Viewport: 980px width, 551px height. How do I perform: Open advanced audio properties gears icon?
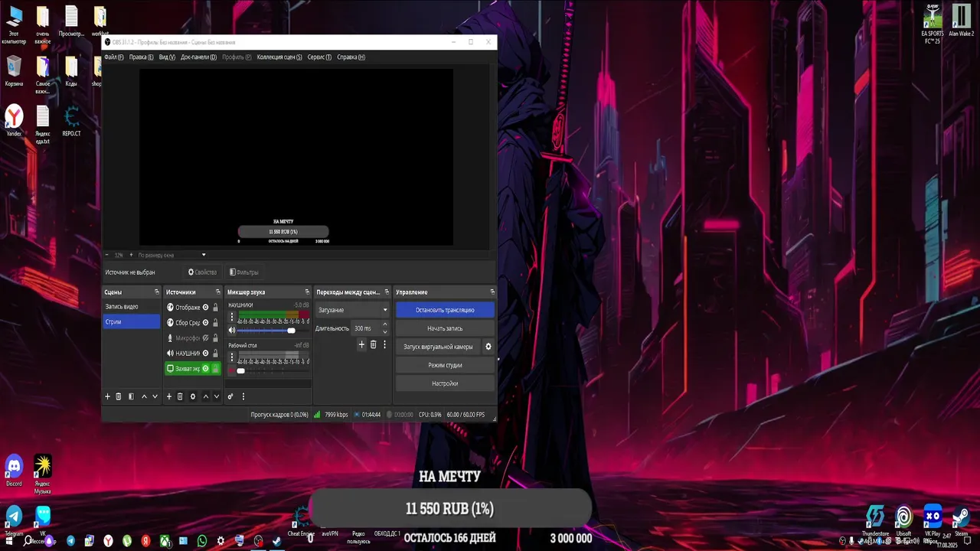(230, 396)
